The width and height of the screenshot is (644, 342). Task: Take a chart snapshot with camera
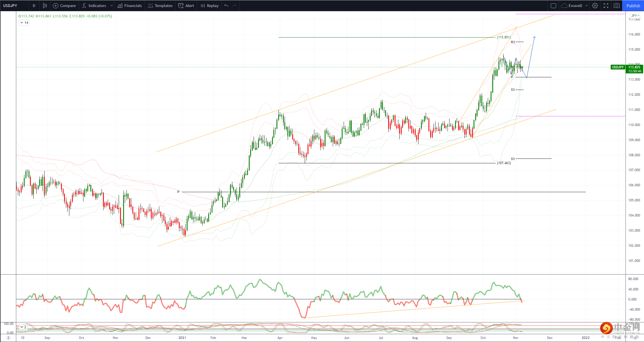click(617, 6)
